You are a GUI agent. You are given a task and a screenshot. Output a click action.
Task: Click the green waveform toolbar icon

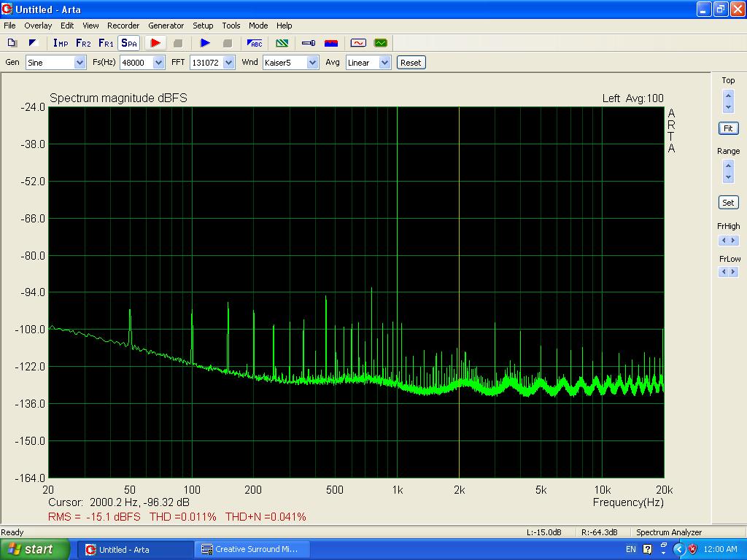[381, 43]
